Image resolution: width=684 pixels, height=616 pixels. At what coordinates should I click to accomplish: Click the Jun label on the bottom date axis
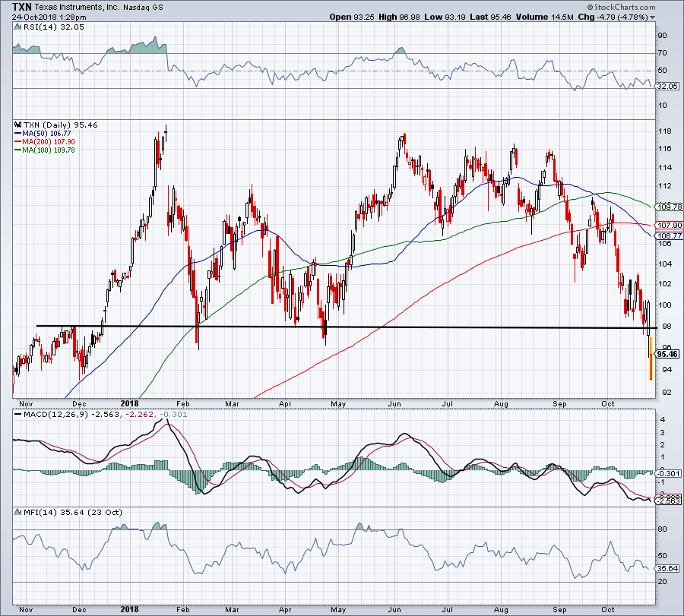394,609
